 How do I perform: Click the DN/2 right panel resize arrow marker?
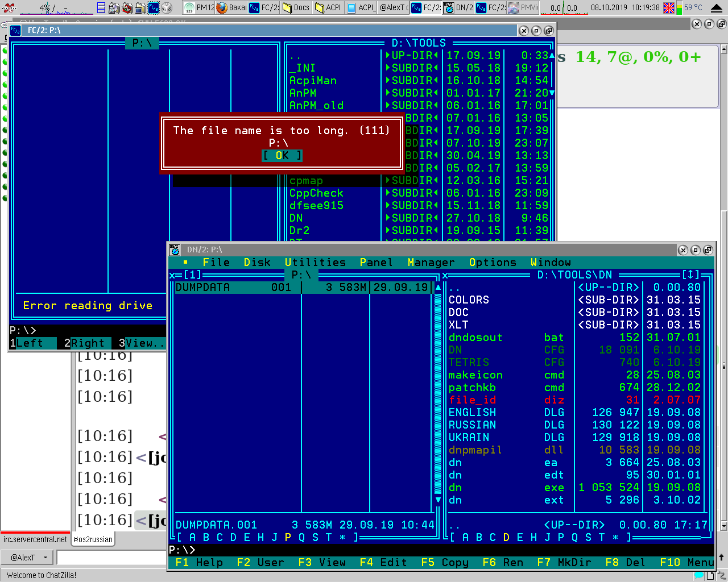pos(691,275)
